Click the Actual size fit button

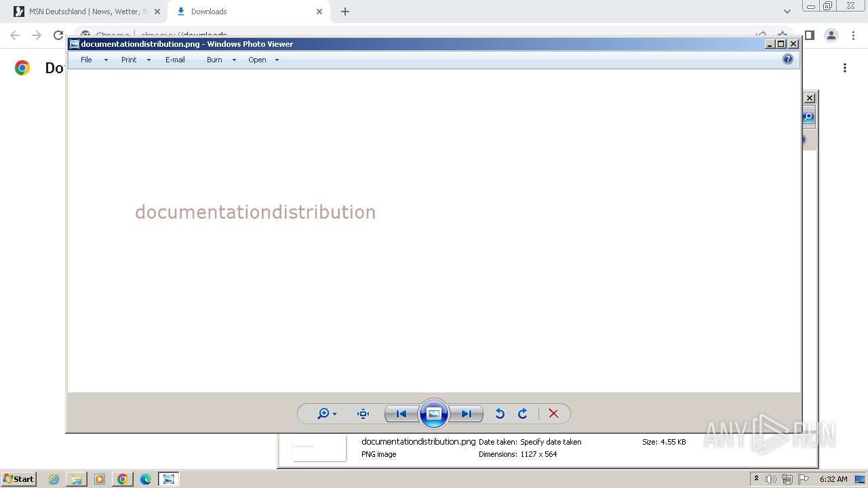(x=363, y=413)
